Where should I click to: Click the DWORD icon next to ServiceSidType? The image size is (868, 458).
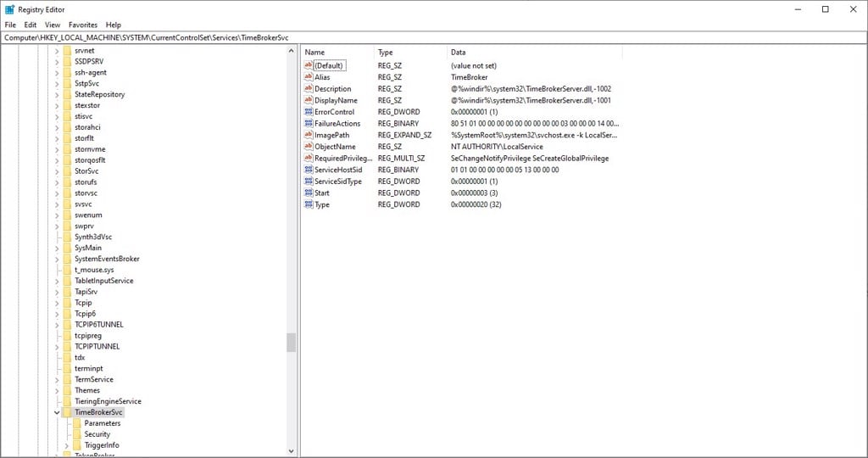(309, 182)
